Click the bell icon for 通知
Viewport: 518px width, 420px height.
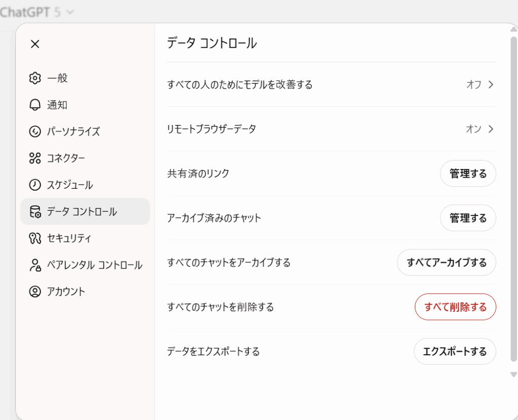(x=35, y=105)
